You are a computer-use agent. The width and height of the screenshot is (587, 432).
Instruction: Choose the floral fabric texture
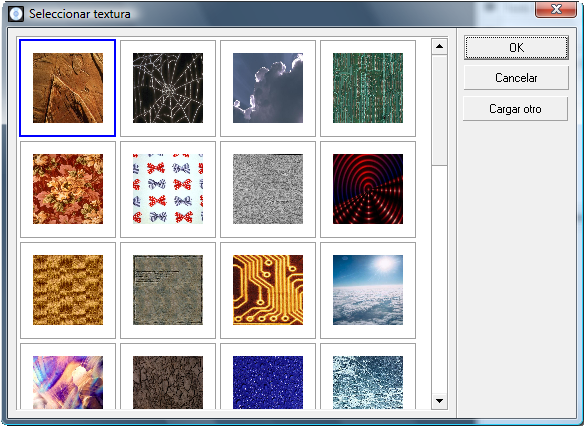coord(68,189)
